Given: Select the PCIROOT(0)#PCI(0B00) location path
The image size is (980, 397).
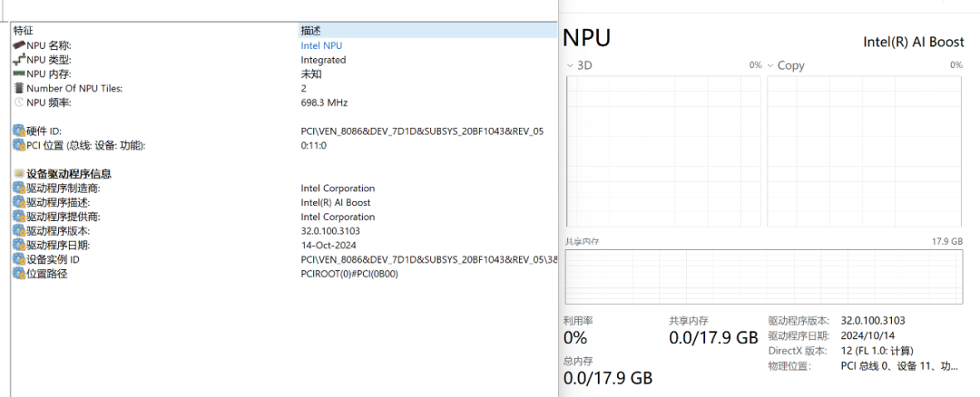Looking at the screenshot, I should click(348, 274).
